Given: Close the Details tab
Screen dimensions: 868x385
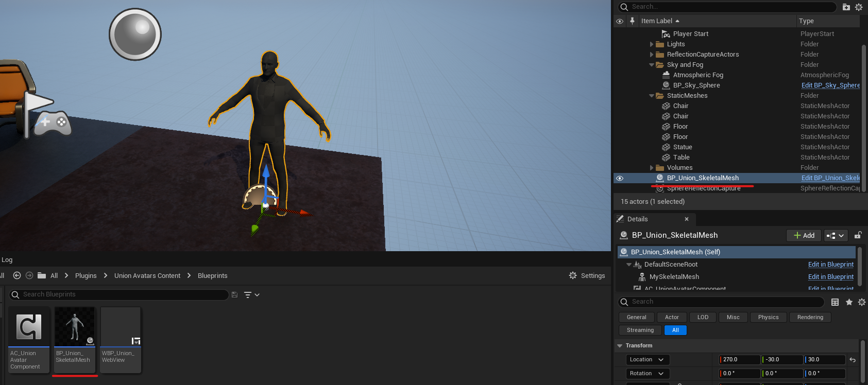Looking at the screenshot, I should (687, 219).
